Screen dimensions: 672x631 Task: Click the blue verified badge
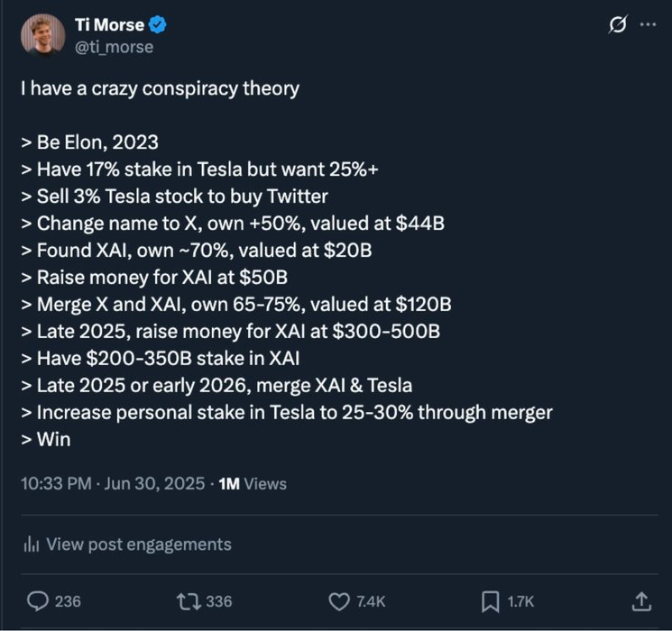pos(157,24)
